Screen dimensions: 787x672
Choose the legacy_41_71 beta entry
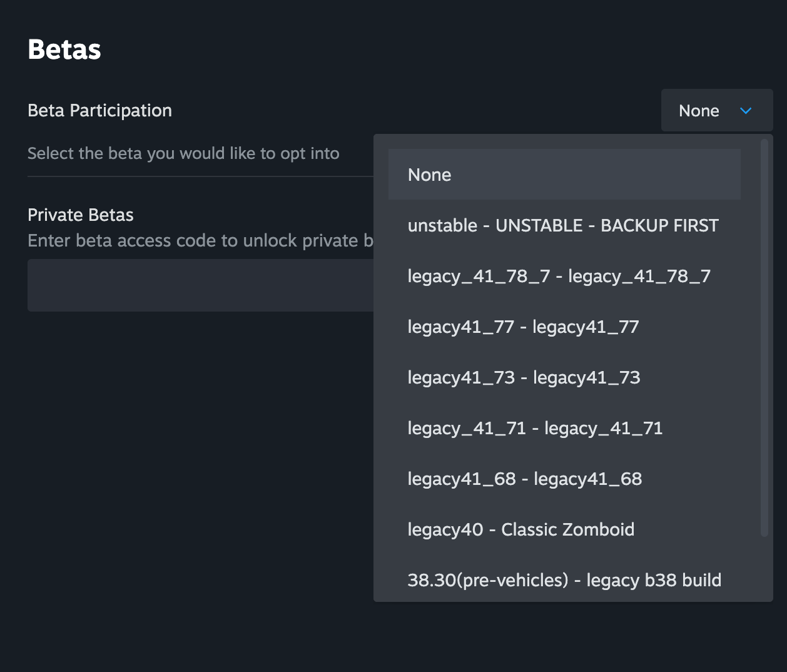535,428
